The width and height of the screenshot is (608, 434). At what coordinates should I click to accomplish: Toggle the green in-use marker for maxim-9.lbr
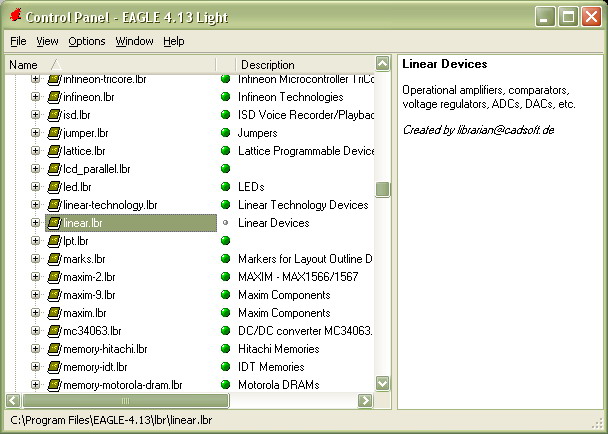click(225, 294)
